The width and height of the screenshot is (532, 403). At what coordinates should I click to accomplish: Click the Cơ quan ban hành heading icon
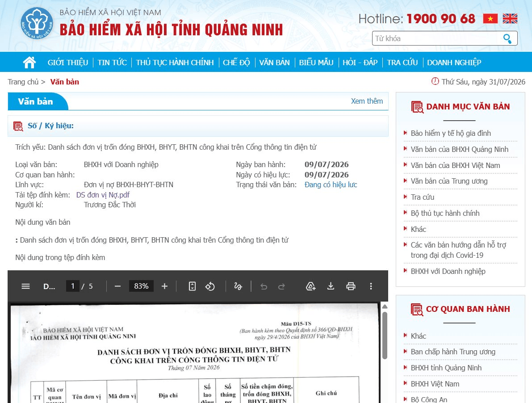(x=417, y=309)
